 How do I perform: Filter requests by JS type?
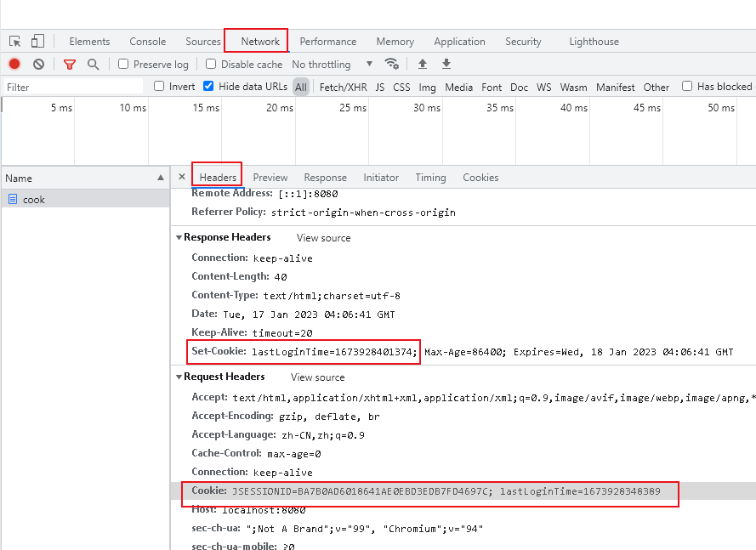tap(380, 88)
